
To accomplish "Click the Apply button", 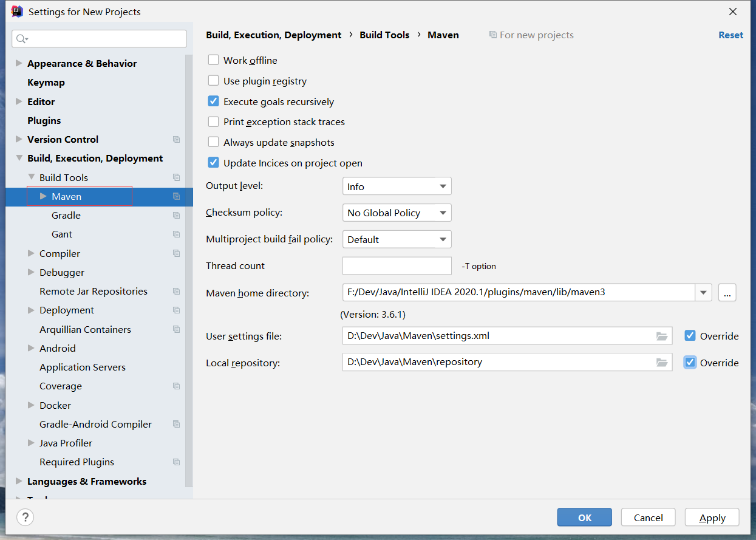I will coord(712,518).
